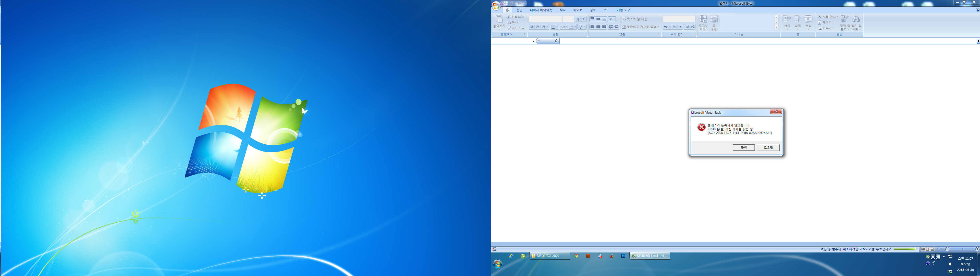Click the increase indent icon
The width and height of the screenshot is (980, 276).
click(616, 27)
